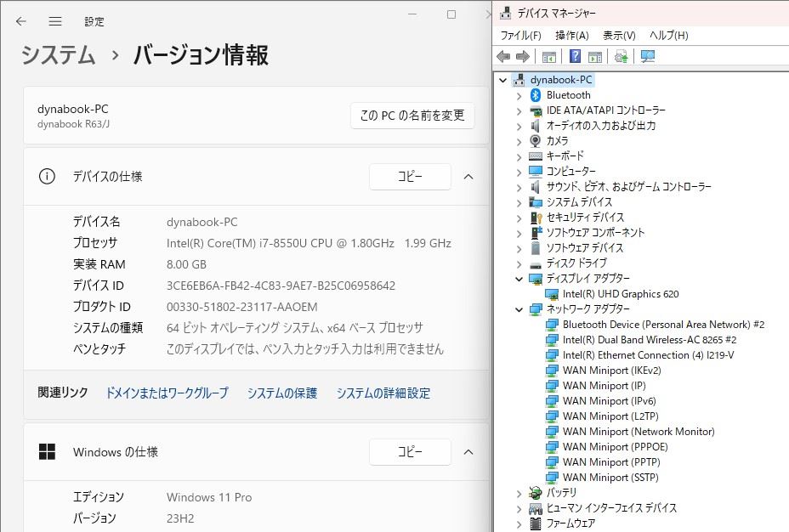Open the Settings hamburger navigation menu
The height and width of the screenshot is (532, 789).
point(55,21)
